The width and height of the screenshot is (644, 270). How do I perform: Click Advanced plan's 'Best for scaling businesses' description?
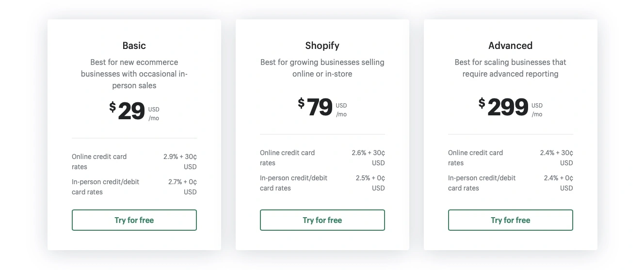coord(510,68)
